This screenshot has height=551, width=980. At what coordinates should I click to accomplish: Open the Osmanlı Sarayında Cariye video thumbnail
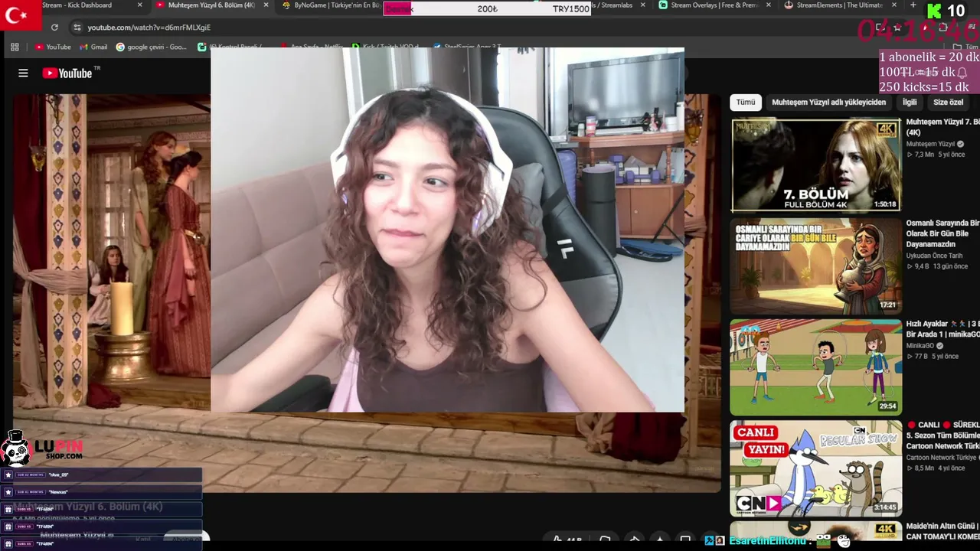[816, 266]
